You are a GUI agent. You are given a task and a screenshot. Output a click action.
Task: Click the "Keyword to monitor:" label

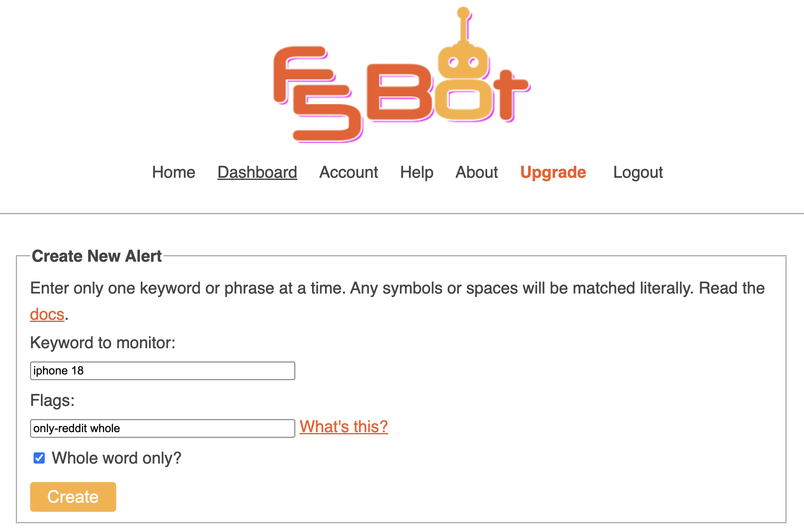[x=102, y=343]
